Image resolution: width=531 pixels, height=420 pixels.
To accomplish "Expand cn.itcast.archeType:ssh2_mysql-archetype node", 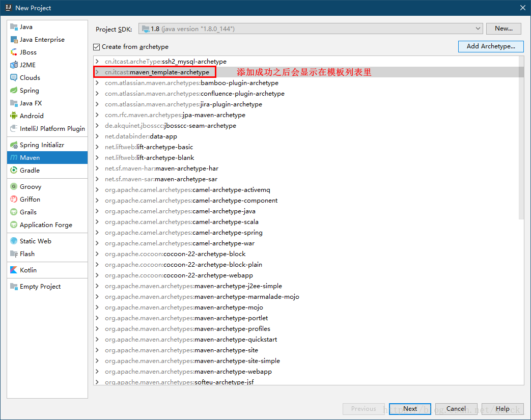I will coord(97,61).
